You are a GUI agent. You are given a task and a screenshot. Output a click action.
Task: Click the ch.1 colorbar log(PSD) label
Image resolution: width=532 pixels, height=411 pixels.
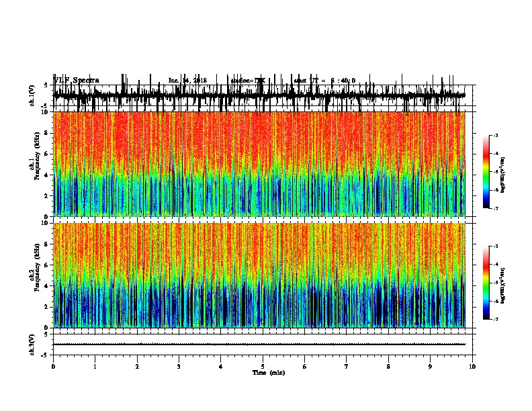click(503, 175)
